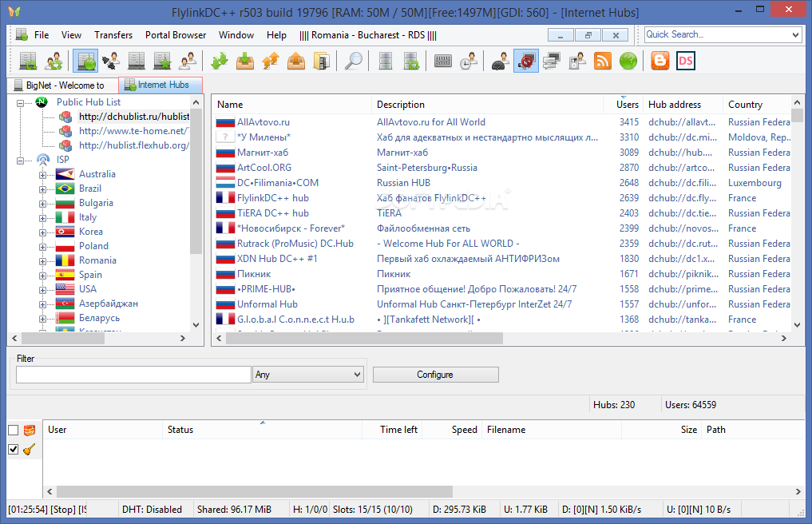The width and height of the screenshot is (812, 524).
Task: Click the folder file list toolbar icon
Action: point(322,62)
